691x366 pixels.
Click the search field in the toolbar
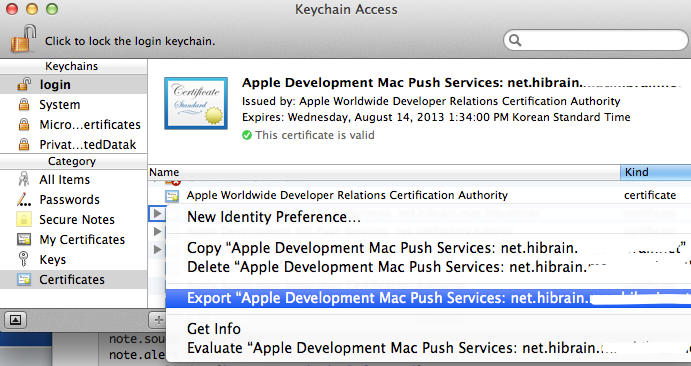tap(595, 41)
